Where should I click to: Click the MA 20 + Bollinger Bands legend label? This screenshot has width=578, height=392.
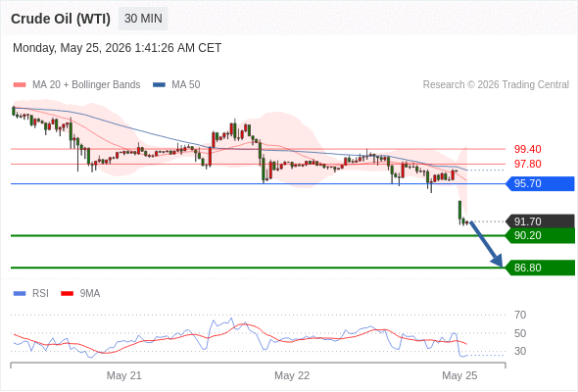pyautogui.click(x=86, y=85)
